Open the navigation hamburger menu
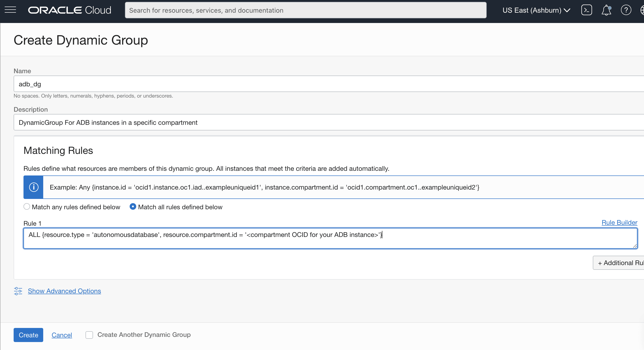Image resolution: width=644 pixels, height=350 pixels. 11,10
